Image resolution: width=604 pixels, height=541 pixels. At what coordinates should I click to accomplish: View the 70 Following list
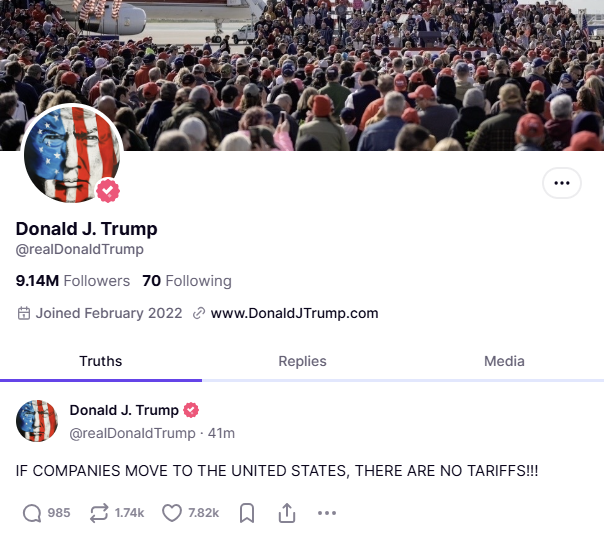[187, 281]
